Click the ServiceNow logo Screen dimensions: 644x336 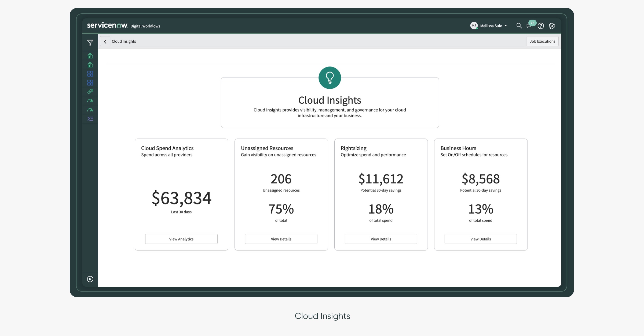(107, 25)
